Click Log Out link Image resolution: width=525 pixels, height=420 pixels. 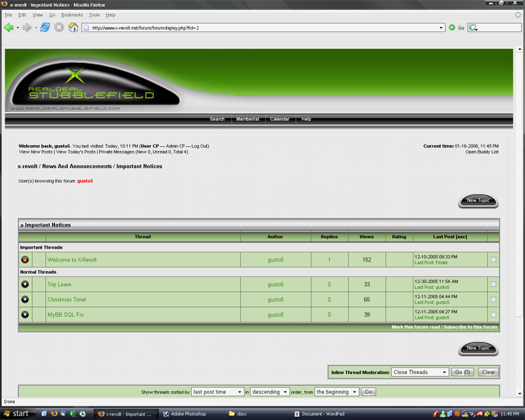[x=200, y=146]
